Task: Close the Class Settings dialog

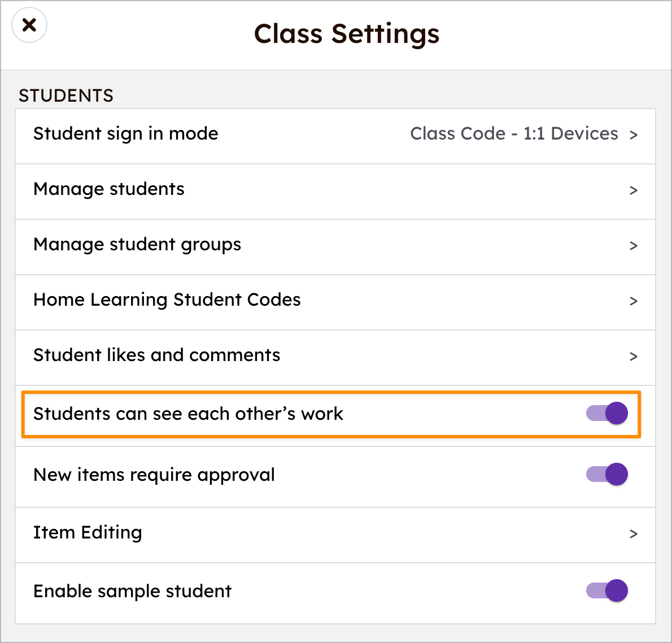Action: point(29,25)
